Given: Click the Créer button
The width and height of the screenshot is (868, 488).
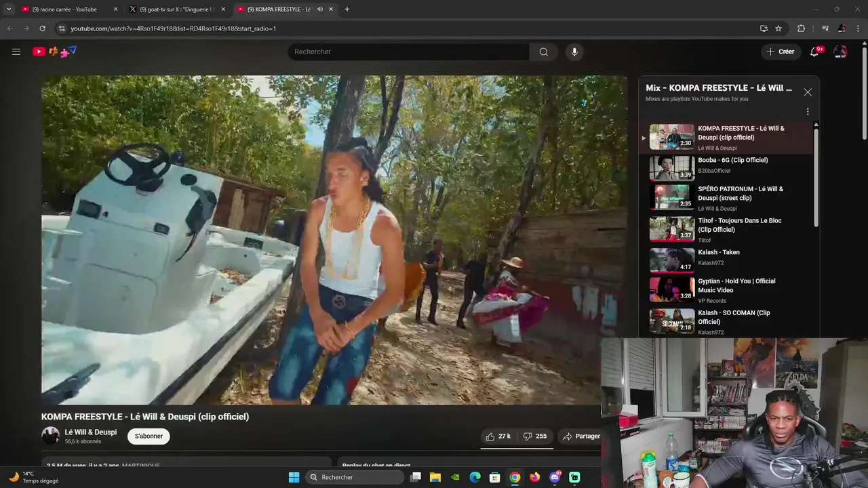Looking at the screenshot, I should (x=781, y=52).
